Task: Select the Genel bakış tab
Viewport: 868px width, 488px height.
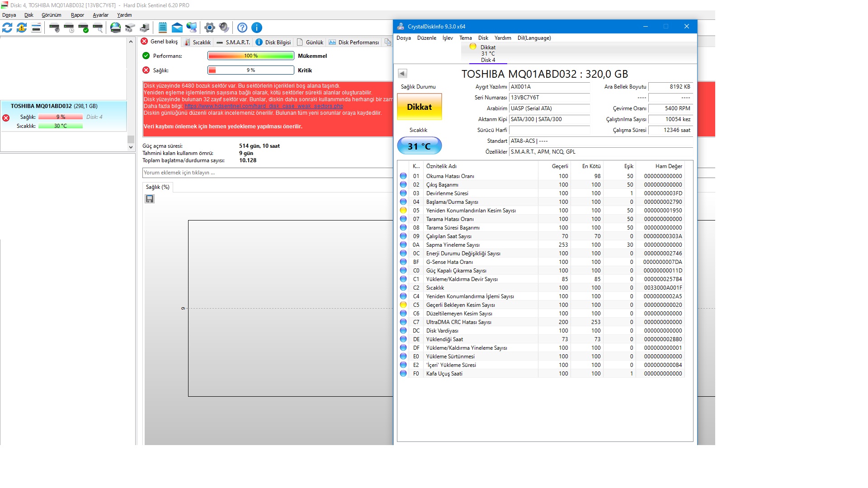Action: coord(160,42)
